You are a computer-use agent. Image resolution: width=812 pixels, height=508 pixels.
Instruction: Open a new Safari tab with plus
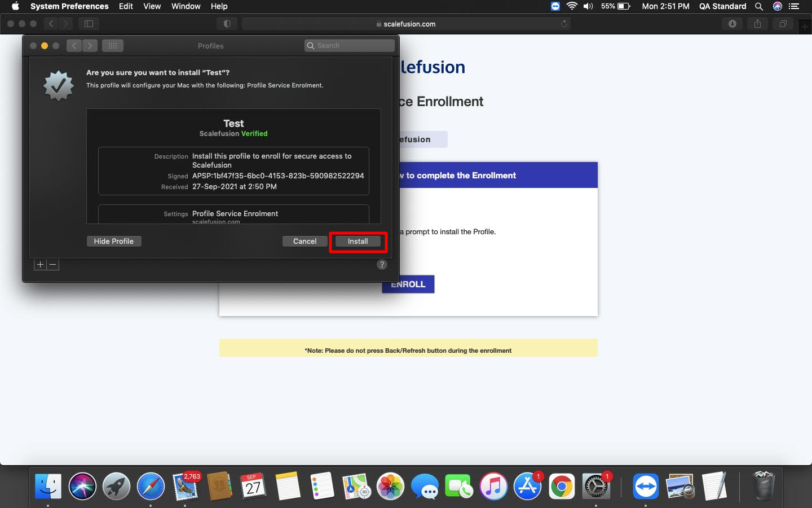click(x=805, y=27)
